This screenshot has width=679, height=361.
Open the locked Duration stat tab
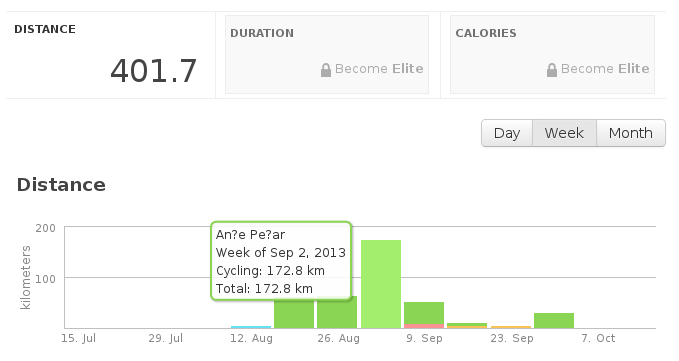[327, 55]
